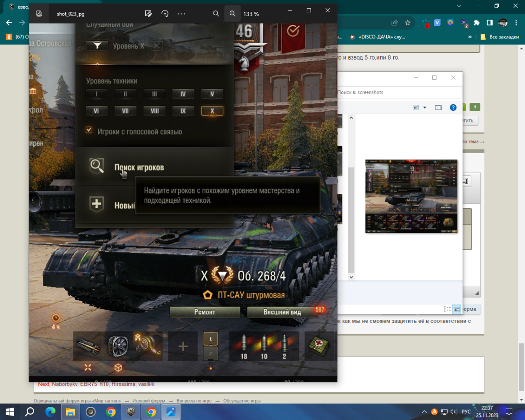
Task: Click Поиск игроков entry
Action: [154, 166]
